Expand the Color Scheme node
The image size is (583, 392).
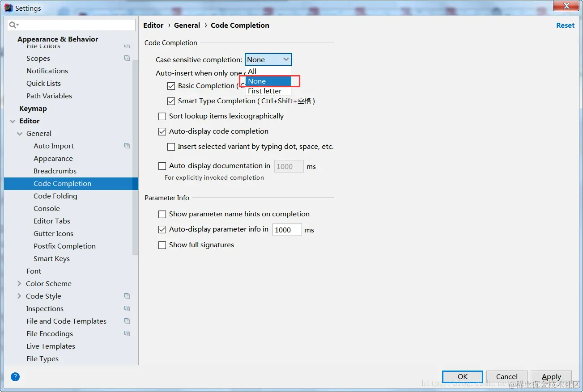coord(19,283)
